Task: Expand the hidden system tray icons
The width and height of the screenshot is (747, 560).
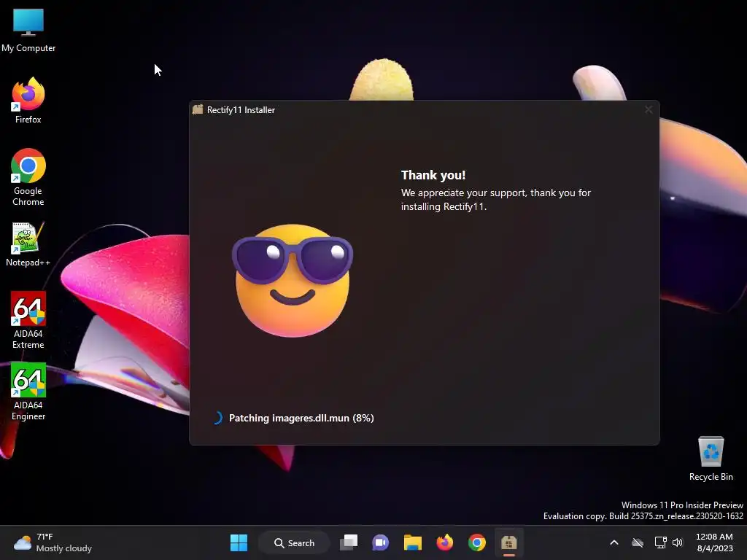Action: 614,542
